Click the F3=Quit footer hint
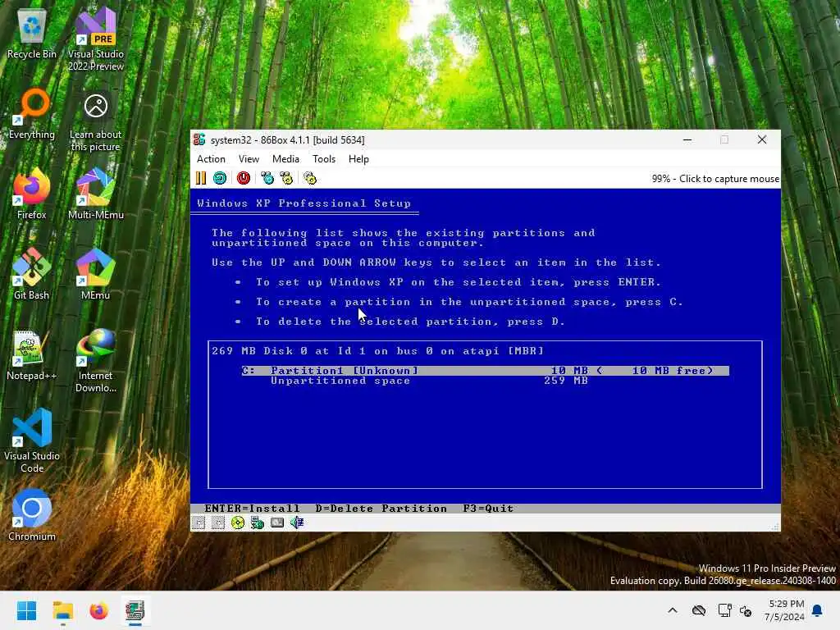The height and width of the screenshot is (630, 840). [488, 509]
